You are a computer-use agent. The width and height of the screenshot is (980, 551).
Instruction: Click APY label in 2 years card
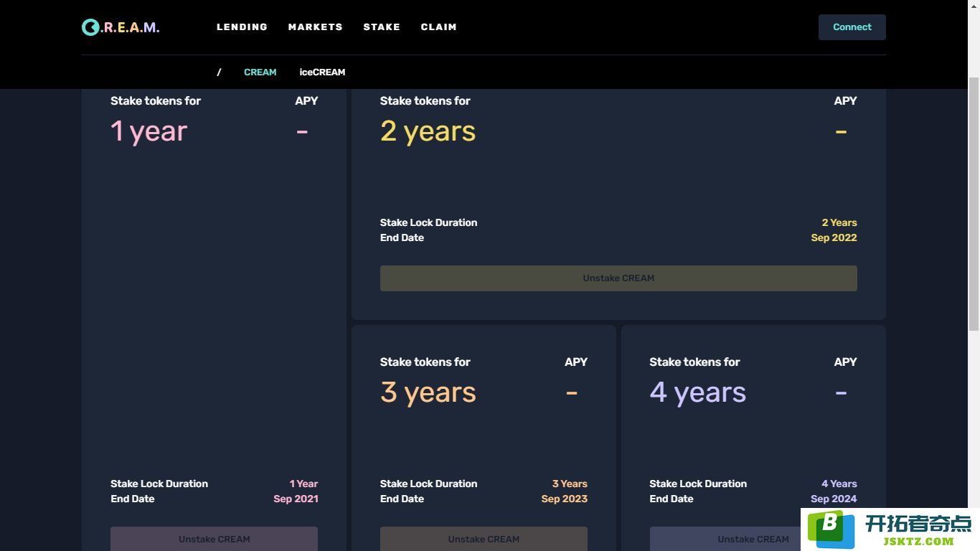tap(845, 101)
